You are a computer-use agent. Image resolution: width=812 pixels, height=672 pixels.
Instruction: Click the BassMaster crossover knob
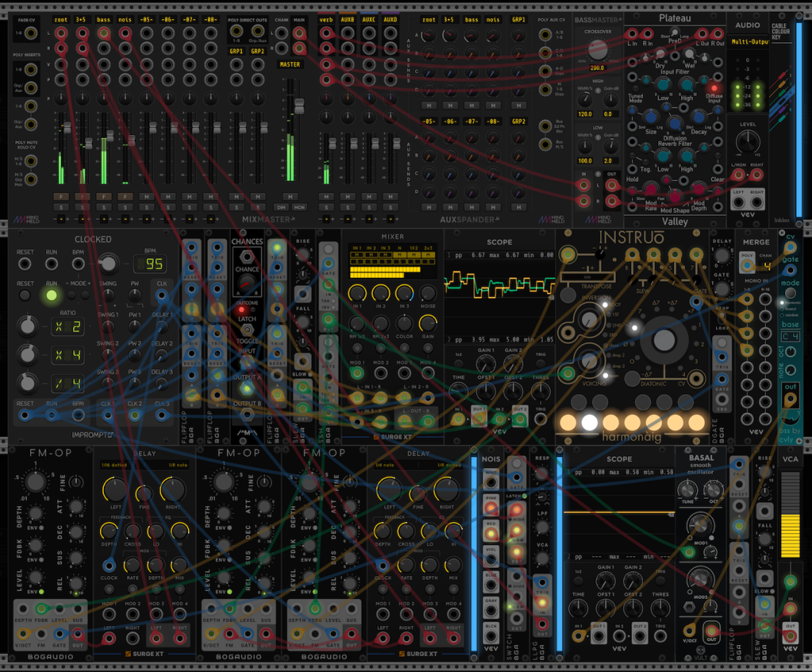[x=598, y=50]
